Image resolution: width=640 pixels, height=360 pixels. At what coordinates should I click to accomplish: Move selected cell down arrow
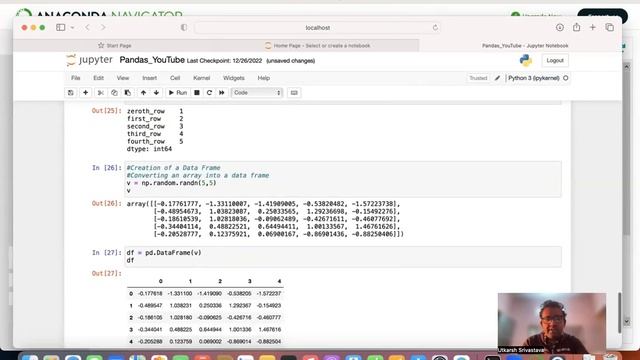(156, 93)
